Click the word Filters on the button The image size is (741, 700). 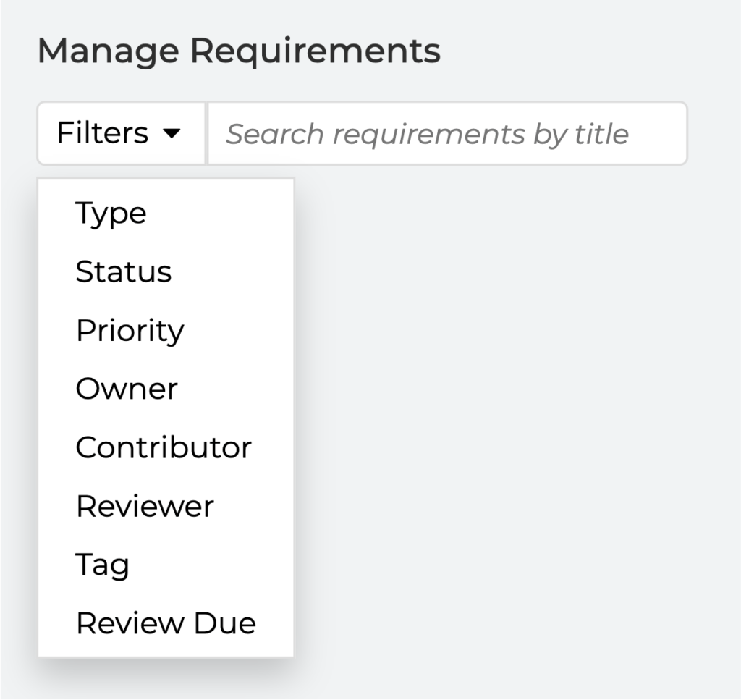tap(103, 132)
